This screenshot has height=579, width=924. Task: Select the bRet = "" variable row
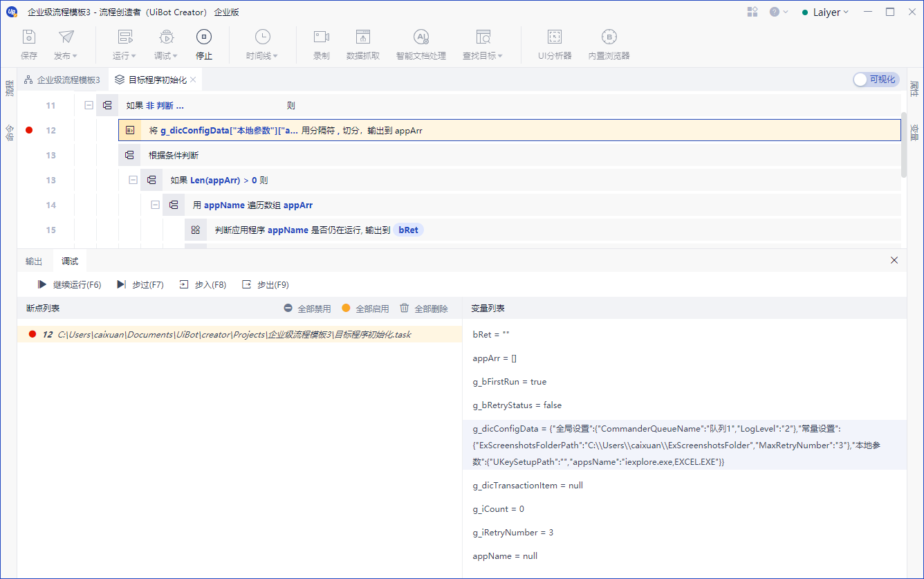point(685,334)
